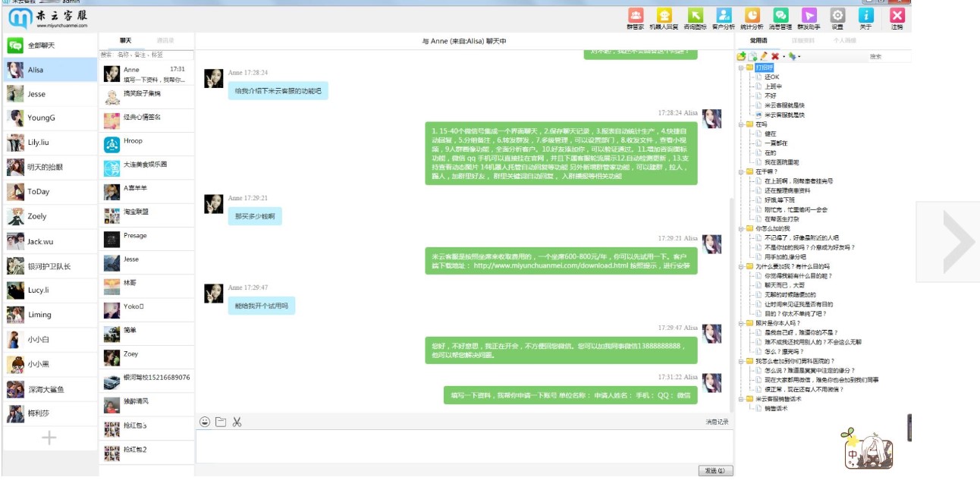Open 设置 settings gear

[837, 18]
